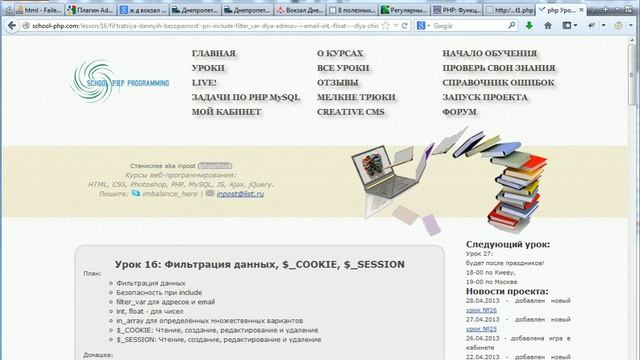640x360 pixels.
Task: Click the mail icon before inpost@list.ru
Action: click(210, 193)
